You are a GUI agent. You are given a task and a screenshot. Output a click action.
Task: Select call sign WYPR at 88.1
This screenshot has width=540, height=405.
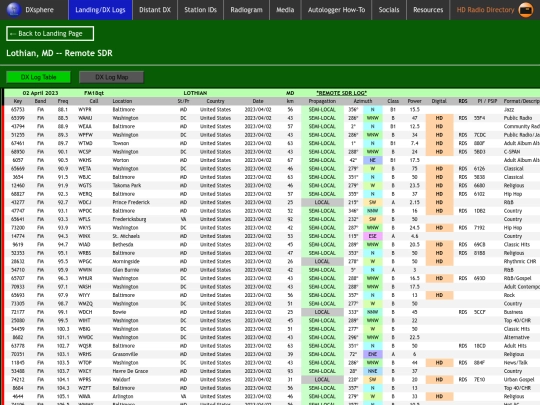(85, 110)
